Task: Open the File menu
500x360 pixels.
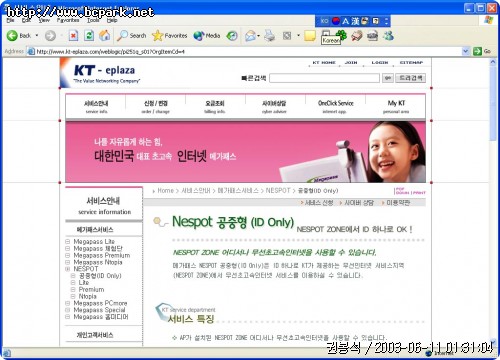Action: [10, 20]
